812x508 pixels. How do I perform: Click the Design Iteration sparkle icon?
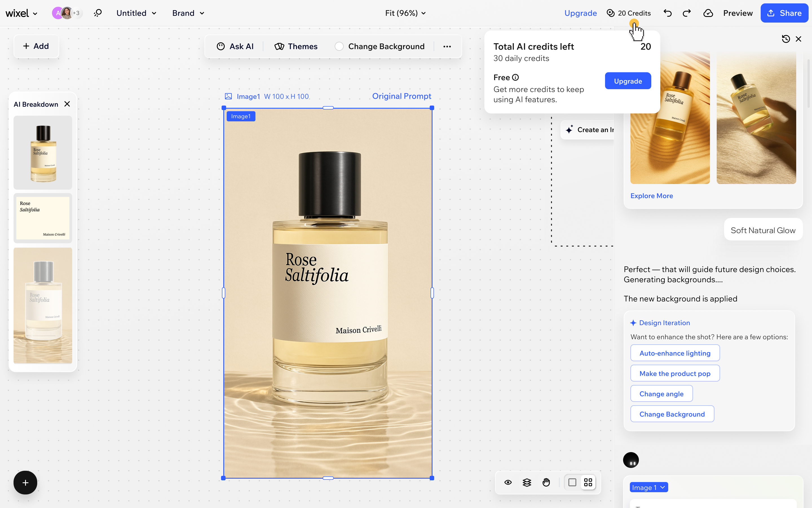pos(633,323)
